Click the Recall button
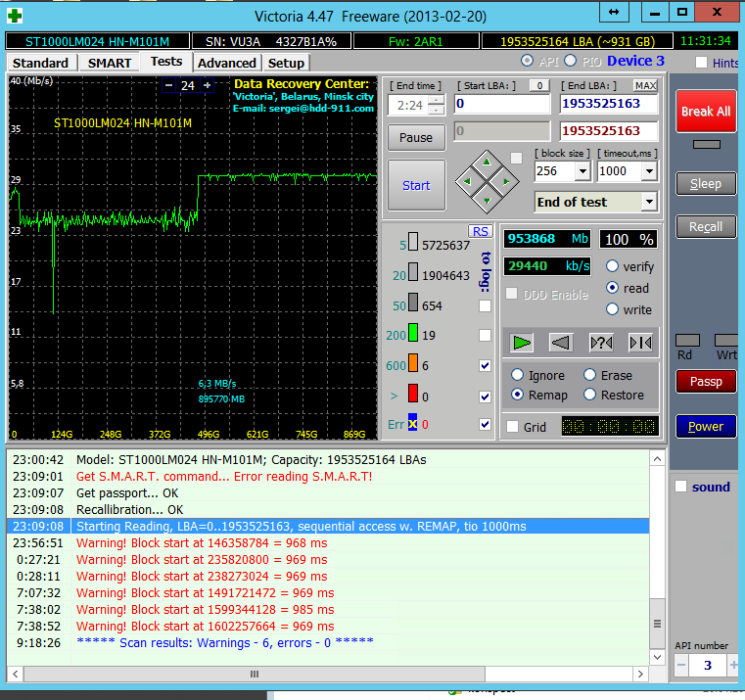This screenshot has height=700, width=745. 706,227
